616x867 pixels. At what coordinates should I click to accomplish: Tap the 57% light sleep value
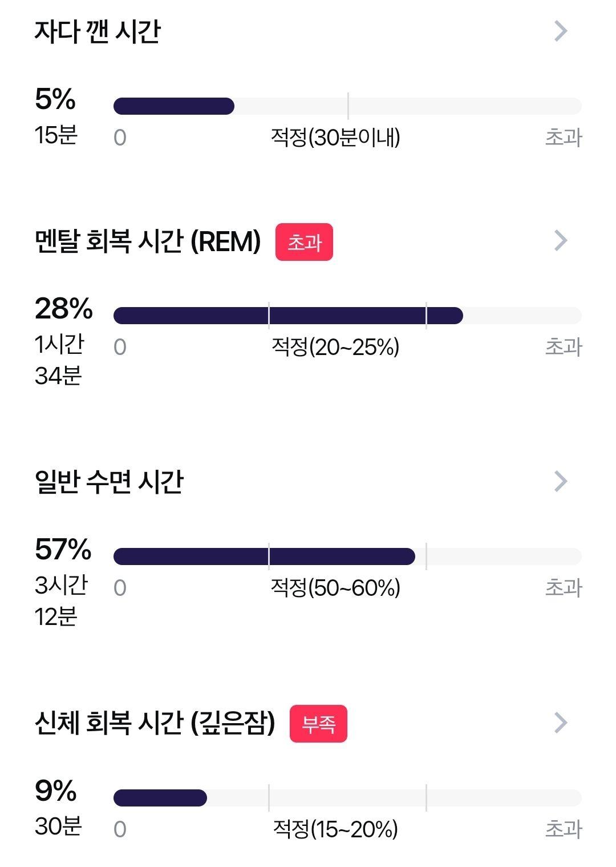click(63, 550)
